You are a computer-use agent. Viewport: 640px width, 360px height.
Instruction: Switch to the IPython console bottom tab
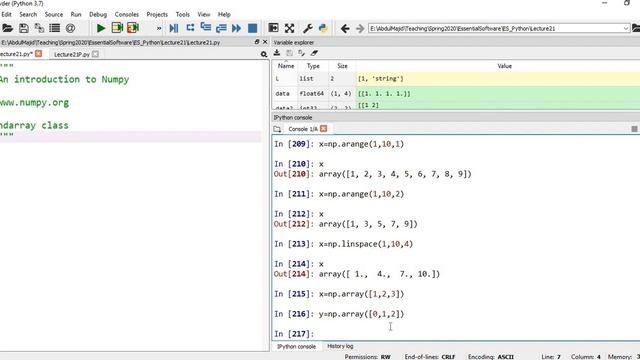(296, 347)
